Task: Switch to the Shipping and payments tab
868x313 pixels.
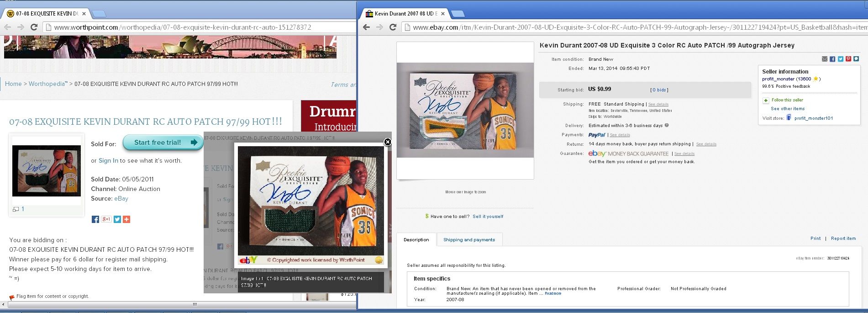Action: coord(469,240)
